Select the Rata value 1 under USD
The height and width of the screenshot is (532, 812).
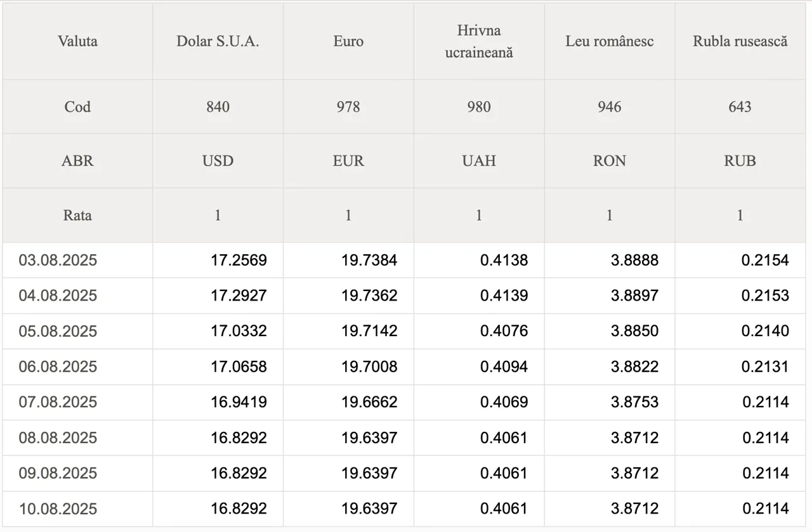coord(218,215)
